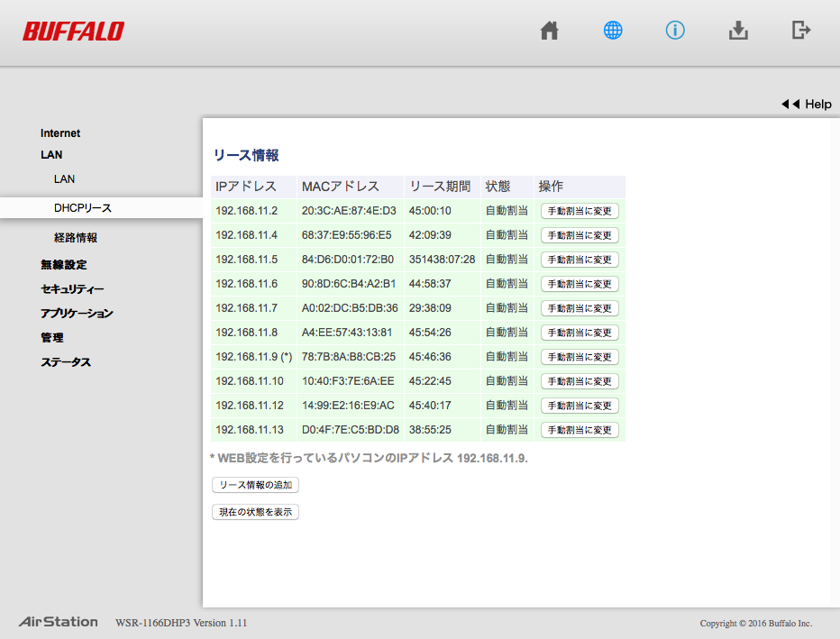Change 192.168.11.2 to manual assignment
The width and height of the screenshot is (840, 639).
[x=580, y=211]
